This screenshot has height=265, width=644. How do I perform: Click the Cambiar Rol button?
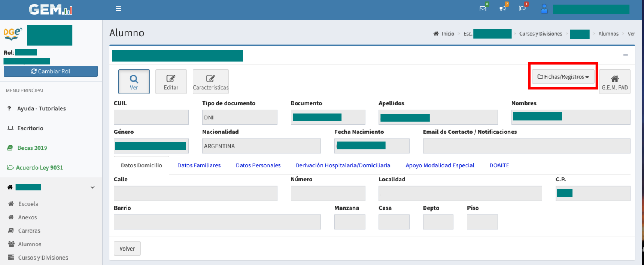tap(51, 71)
